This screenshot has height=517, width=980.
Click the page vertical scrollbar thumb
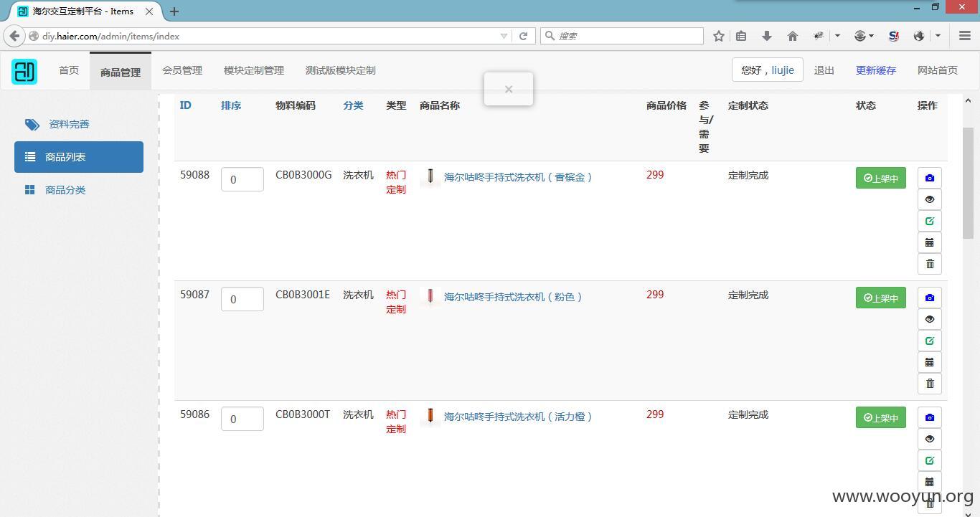pyautogui.click(x=968, y=183)
